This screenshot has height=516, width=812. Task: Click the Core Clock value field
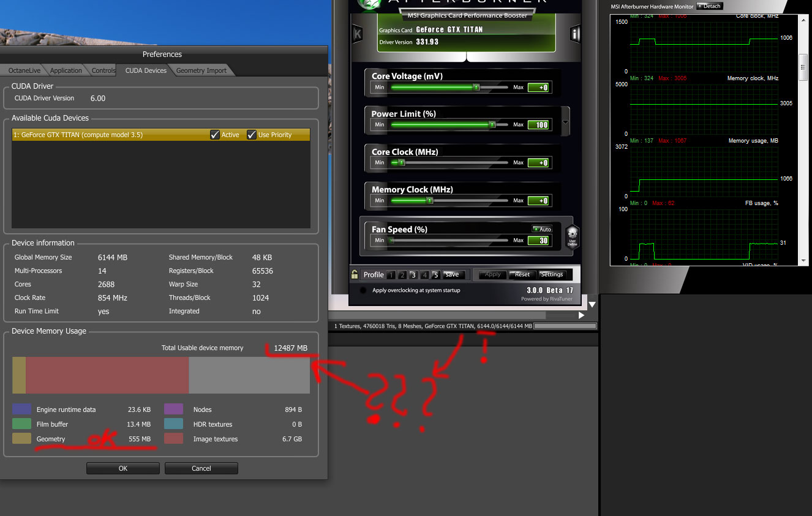539,163
